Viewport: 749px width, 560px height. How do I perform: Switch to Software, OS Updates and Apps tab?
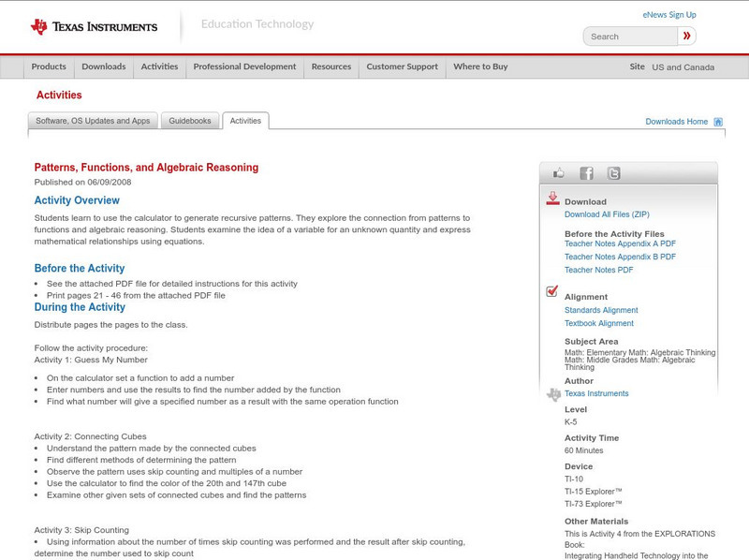tap(93, 121)
